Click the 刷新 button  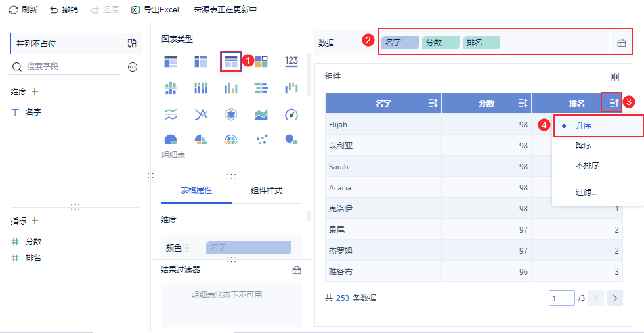tap(23, 10)
